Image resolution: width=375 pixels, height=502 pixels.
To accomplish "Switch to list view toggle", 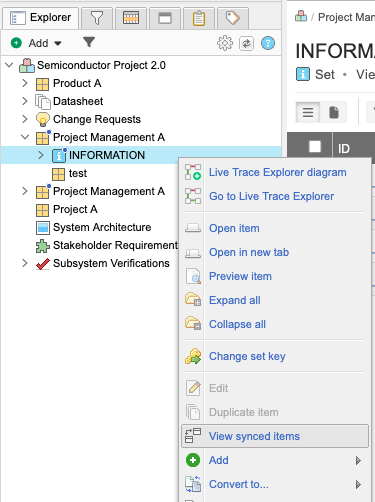I will tap(308, 112).
